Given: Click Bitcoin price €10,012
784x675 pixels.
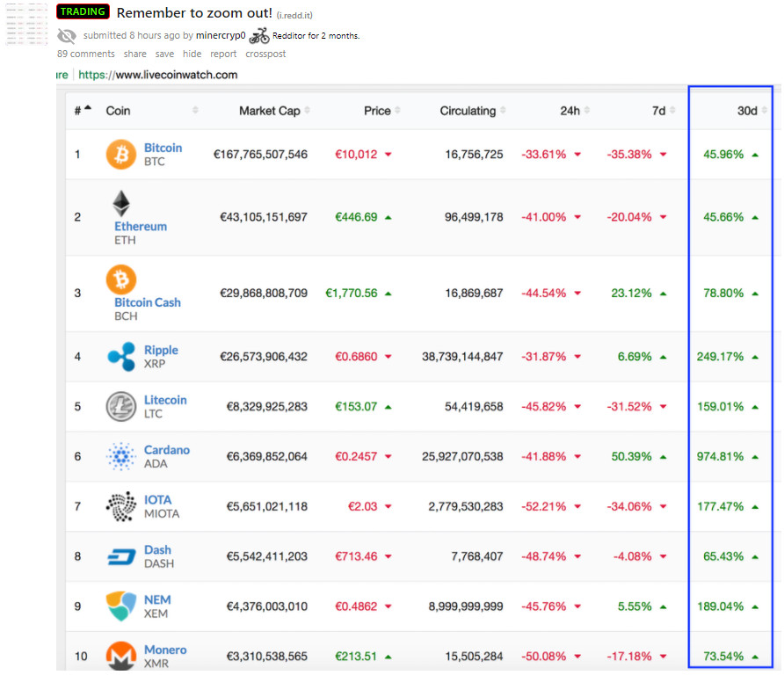Looking at the screenshot, I should pos(356,154).
